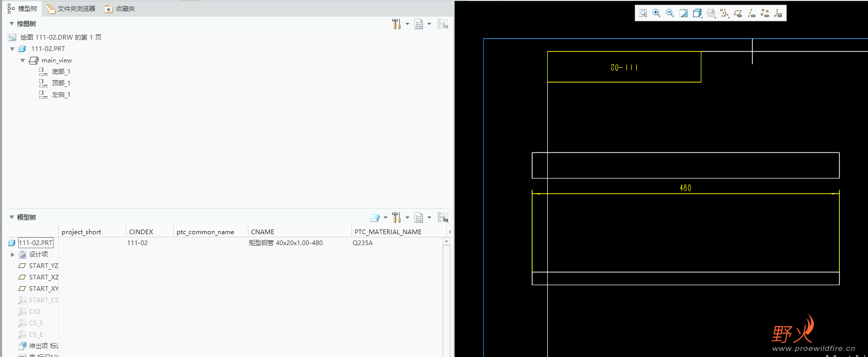Click the CINDEX column header

[x=149, y=232]
